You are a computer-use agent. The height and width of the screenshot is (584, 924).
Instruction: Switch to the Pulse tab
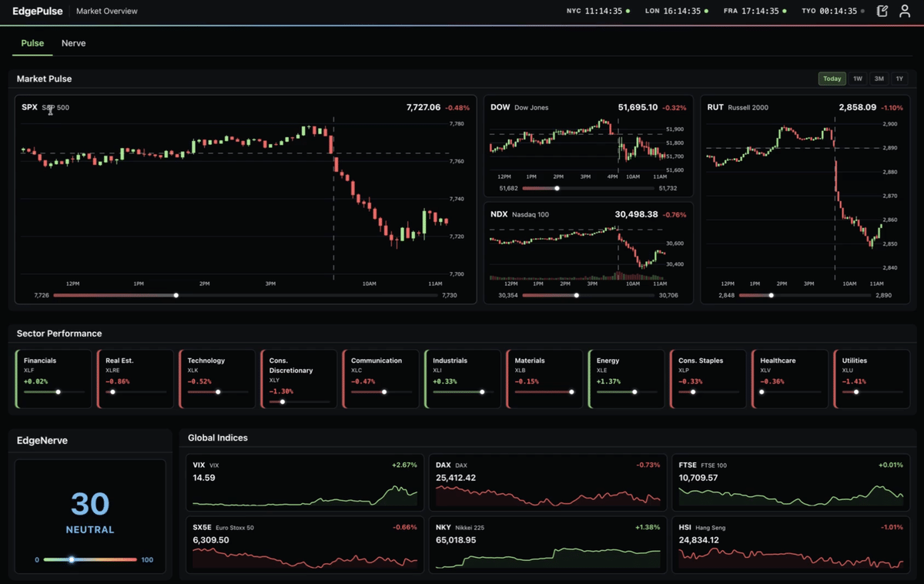(x=32, y=43)
